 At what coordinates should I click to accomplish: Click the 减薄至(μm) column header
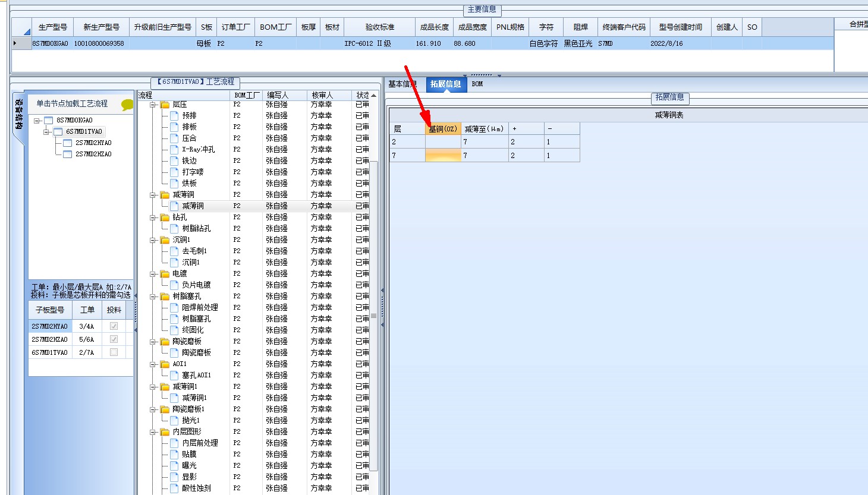[x=485, y=129]
